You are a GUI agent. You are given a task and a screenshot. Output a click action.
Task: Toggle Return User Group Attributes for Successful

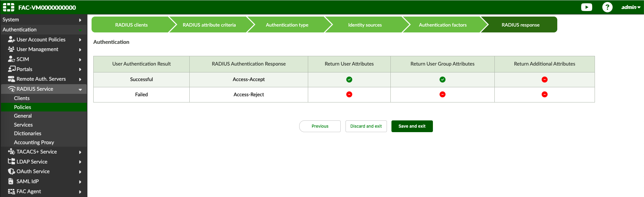(442, 80)
